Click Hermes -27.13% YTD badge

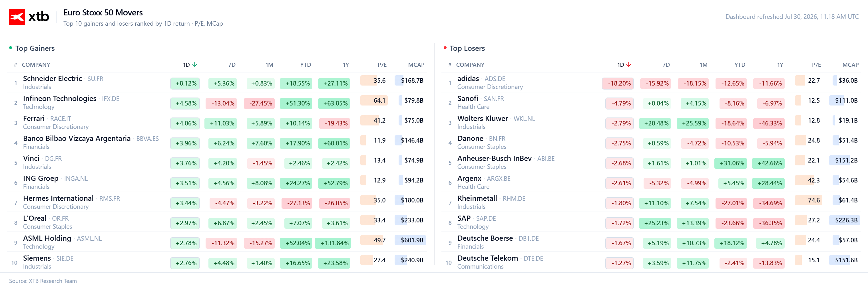[x=297, y=203]
